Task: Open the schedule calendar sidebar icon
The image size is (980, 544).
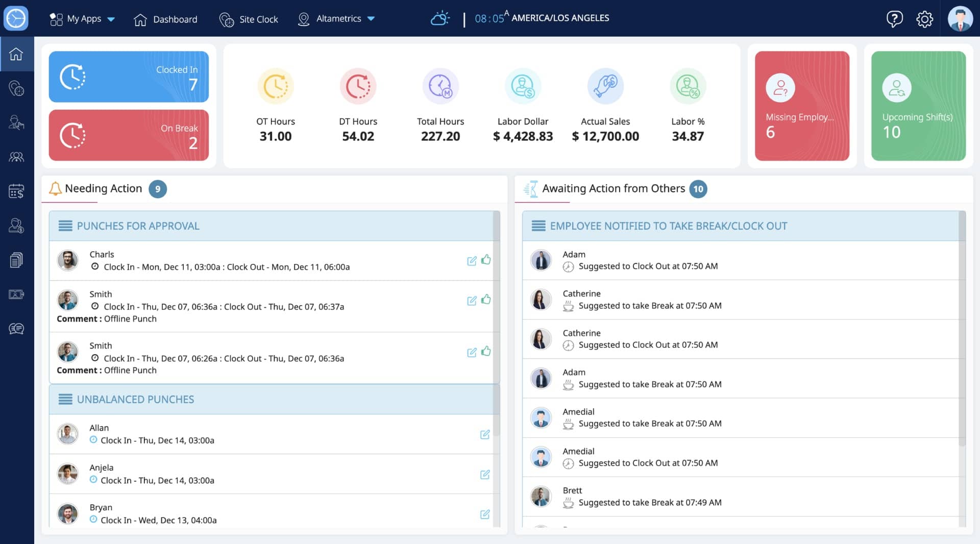Action: pos(16,191)
